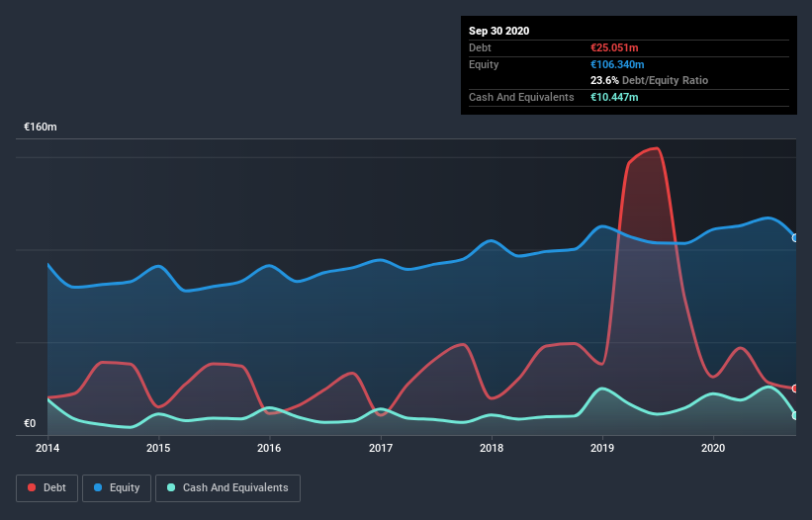
Task: Click the 2015 x-axis label
Action: [x=158, y=448]
